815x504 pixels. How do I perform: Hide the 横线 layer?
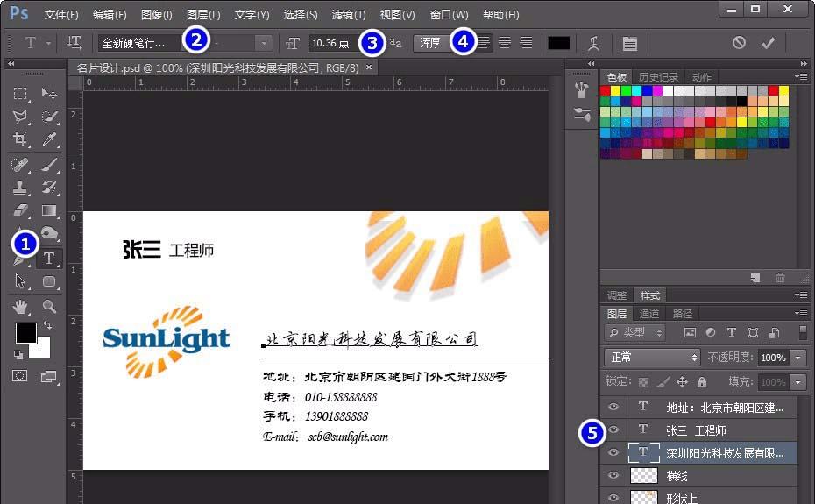(x=613, y=475)
